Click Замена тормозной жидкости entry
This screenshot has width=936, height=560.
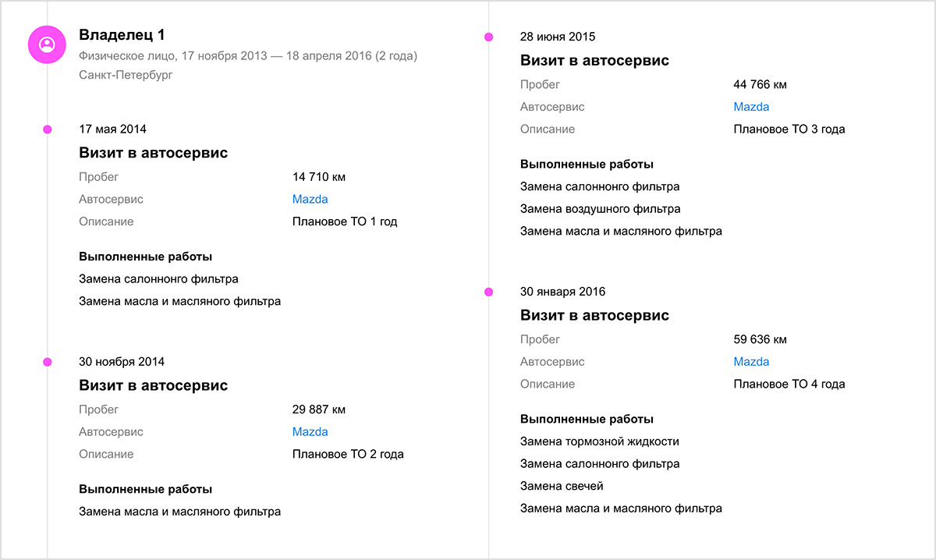coord(600,441)
